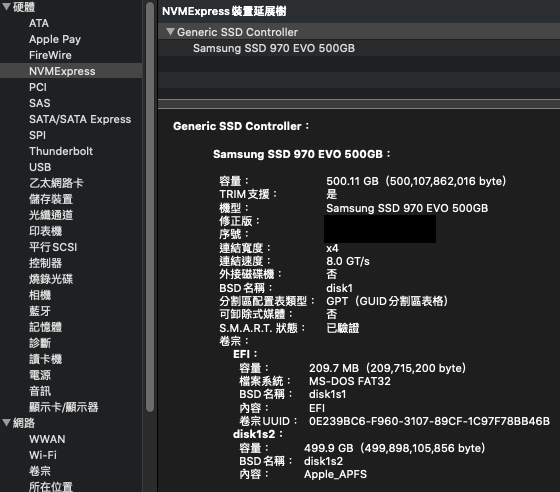Select USB in the sidebar
Viewport: 560px width, 492px height.
[40, 167]
